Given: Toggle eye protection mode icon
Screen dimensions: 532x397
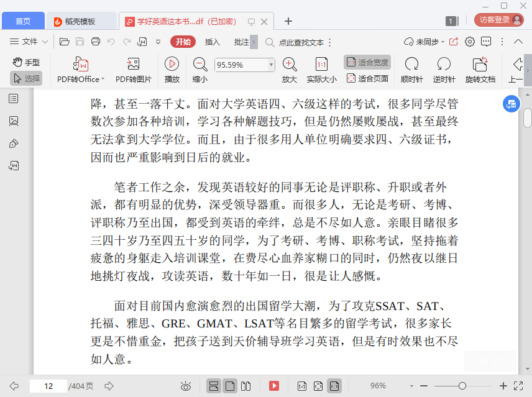Looking at the screenshot, I should (x=186, y=386).
